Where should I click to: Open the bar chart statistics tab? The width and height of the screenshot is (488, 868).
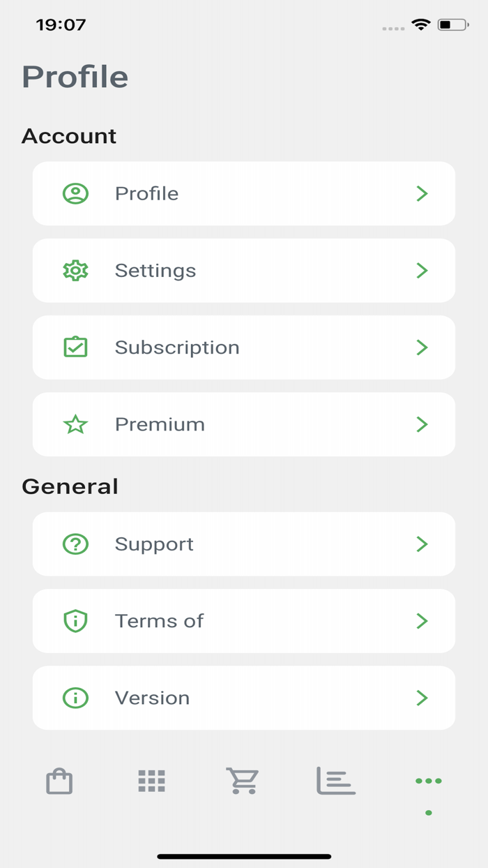click(x=336, y=781)
